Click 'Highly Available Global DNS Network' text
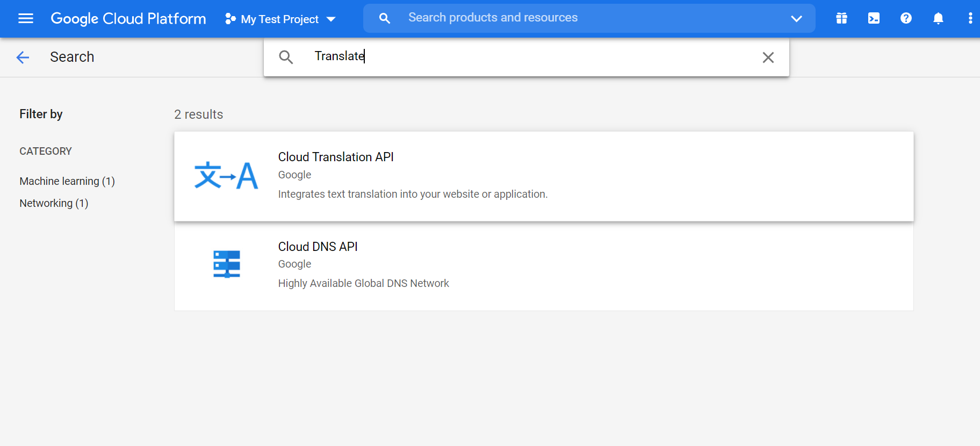This screenshot has width=980, height=446. 363,283
